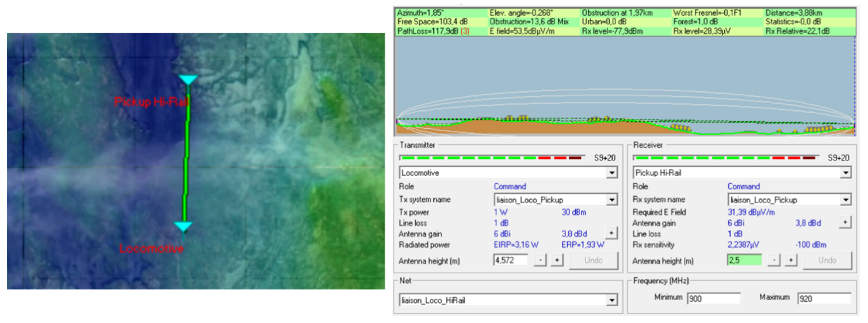Click the transmitter antenna height field
868x323 pixels.
tap(510, 260)
